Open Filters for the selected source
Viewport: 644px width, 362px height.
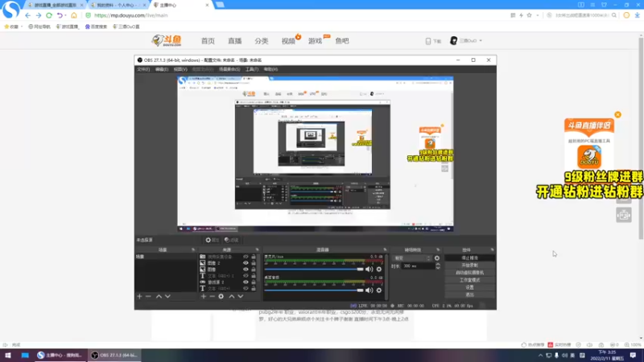(x=232, y=240)
